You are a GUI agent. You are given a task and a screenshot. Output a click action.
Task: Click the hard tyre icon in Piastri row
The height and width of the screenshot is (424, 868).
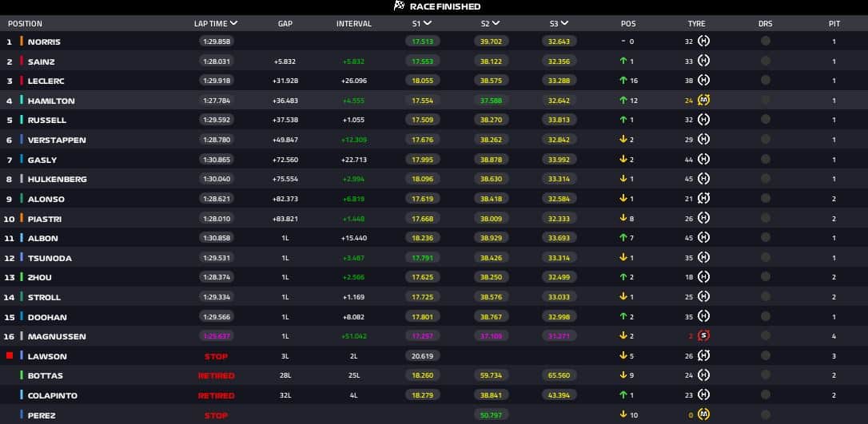click(x=703, y=218)
